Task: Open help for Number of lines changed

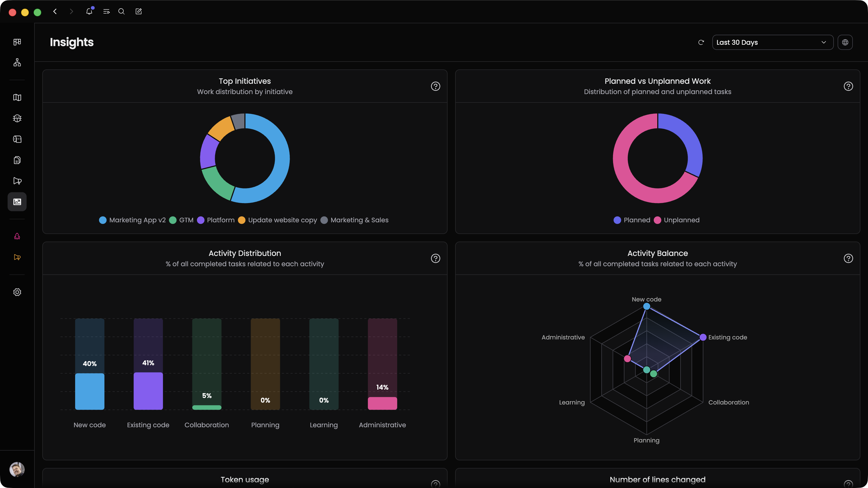Action: tap(848, 484)
